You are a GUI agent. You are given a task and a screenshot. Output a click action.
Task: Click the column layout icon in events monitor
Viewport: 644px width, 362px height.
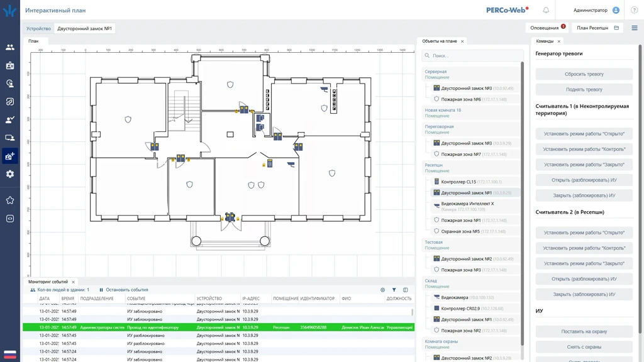(x=406, y=290)
